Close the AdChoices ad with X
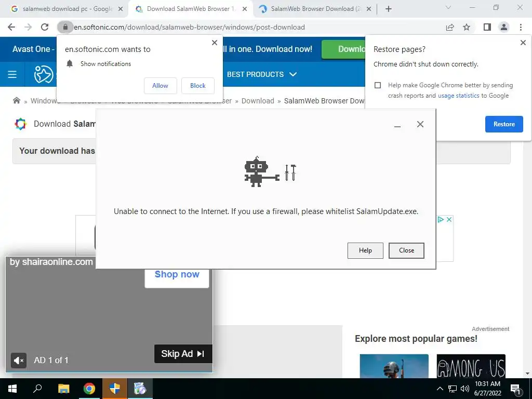Viewport: 532px width, 399px height. point(449,220)
